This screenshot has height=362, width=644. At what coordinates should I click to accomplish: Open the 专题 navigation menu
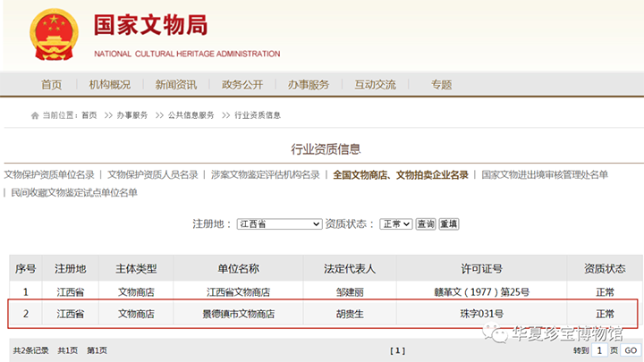442,85
